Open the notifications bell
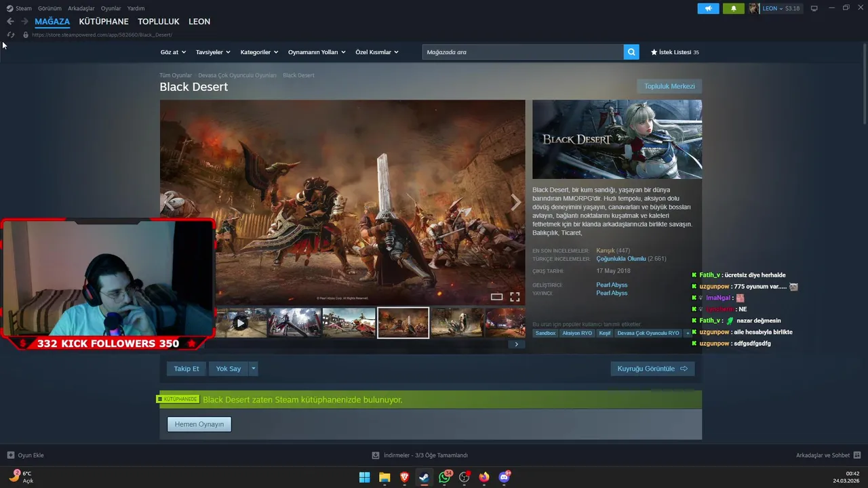 (733, 9)
